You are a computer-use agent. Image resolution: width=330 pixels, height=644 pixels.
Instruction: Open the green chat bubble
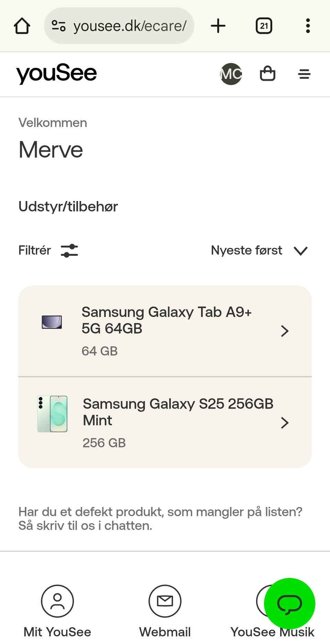tap(289, 603)
